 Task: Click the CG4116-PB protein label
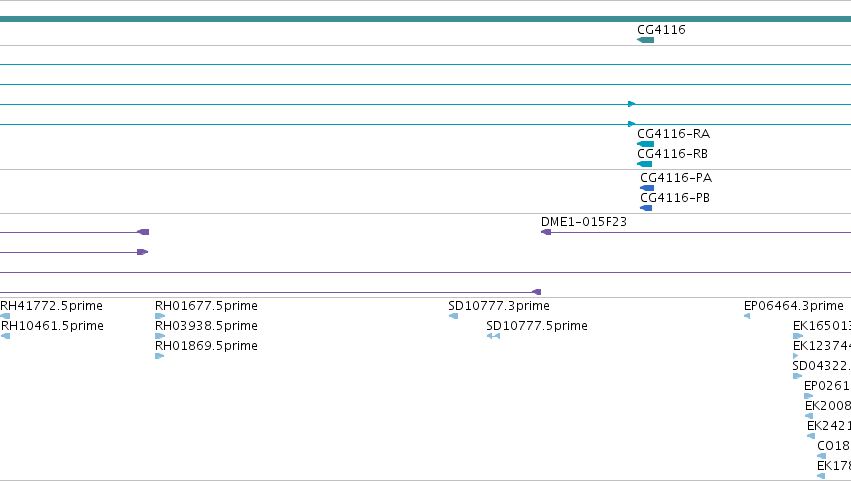point(675,198)
